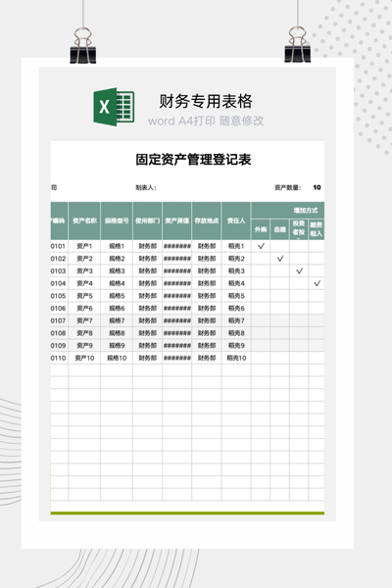Click the 资产原值 column header
Screen dimensions: 392x588
(x=177, y=220)
